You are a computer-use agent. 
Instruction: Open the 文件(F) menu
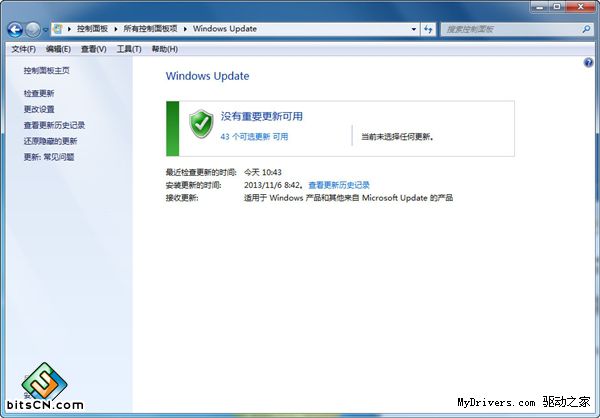[23, 49]
